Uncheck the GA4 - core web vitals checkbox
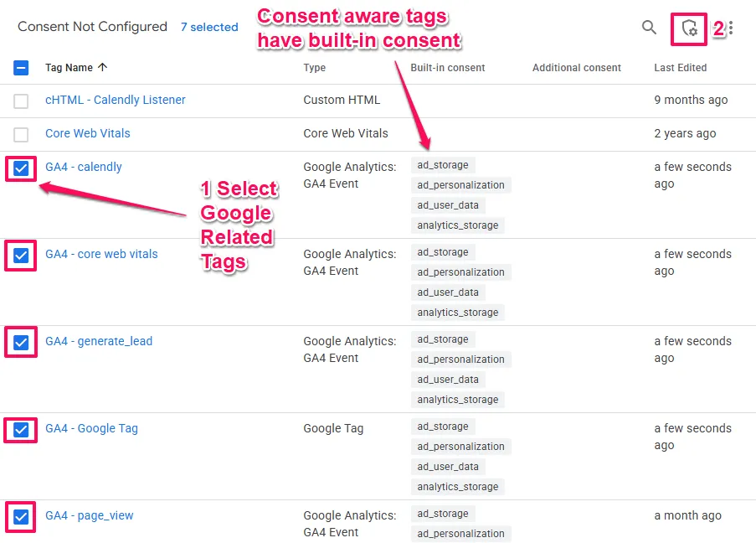 [x=22, y=255]
